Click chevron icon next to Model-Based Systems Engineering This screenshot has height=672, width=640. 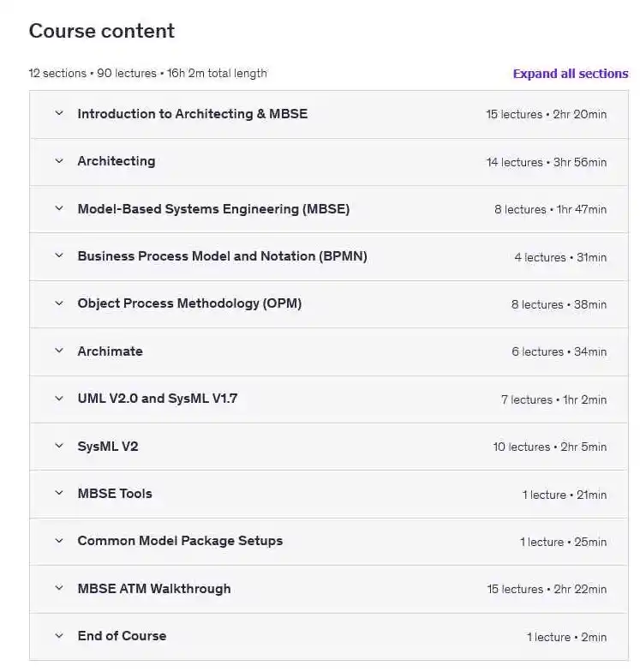(x=59, y=208)
